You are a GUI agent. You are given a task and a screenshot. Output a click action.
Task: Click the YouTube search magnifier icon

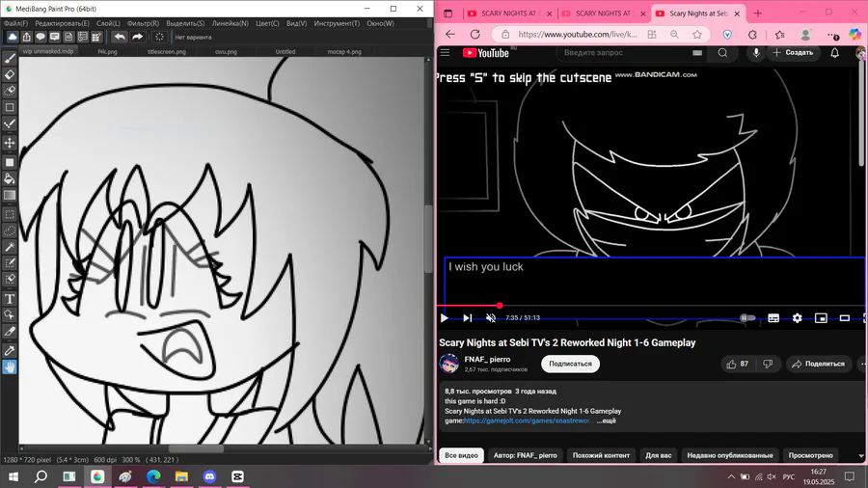[723, 53]
